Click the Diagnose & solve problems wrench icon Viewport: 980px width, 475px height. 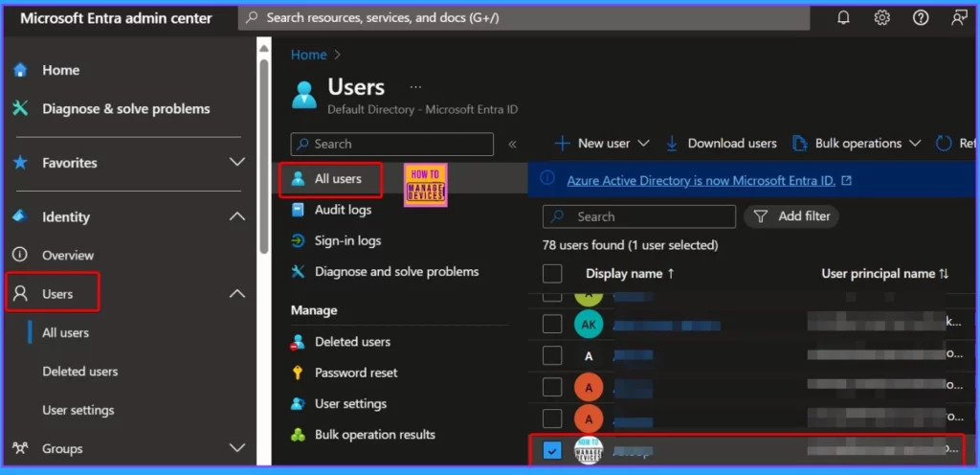coord(21,109)
